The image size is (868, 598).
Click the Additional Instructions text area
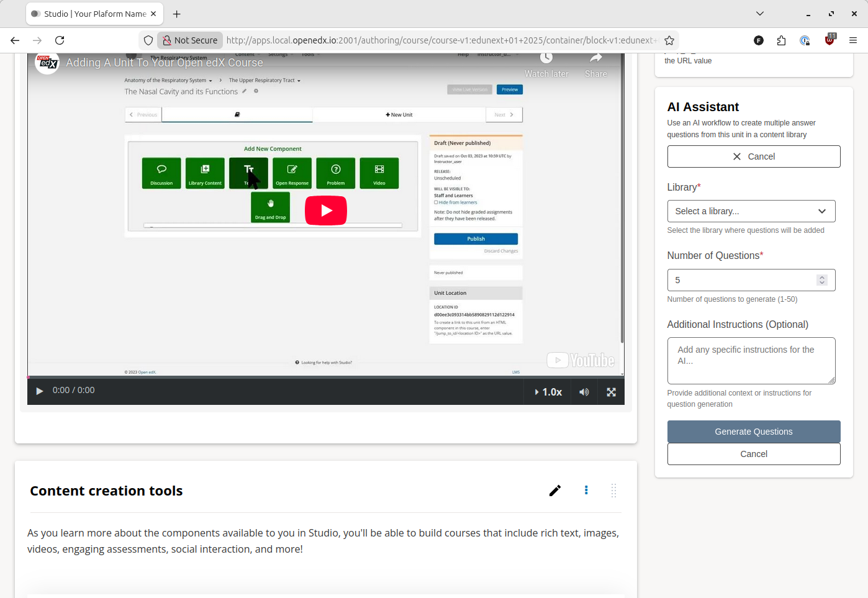(751, 361)
